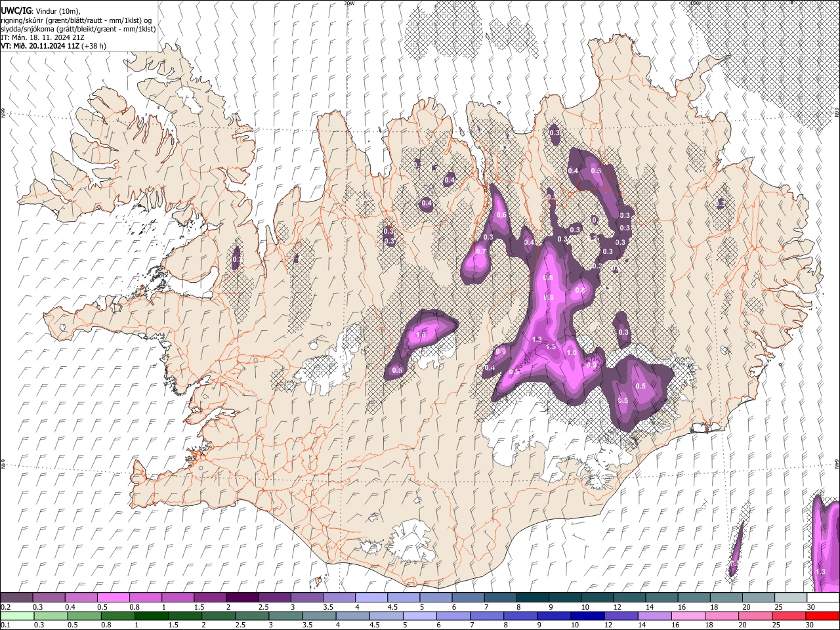Screen dimensions: 840x630
Task: Click the lower legend swatch labeled 12
Action: 621,616
